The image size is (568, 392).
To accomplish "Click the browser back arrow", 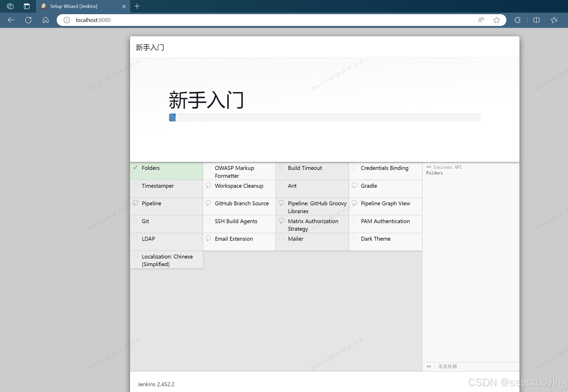I will pos(11,20).
